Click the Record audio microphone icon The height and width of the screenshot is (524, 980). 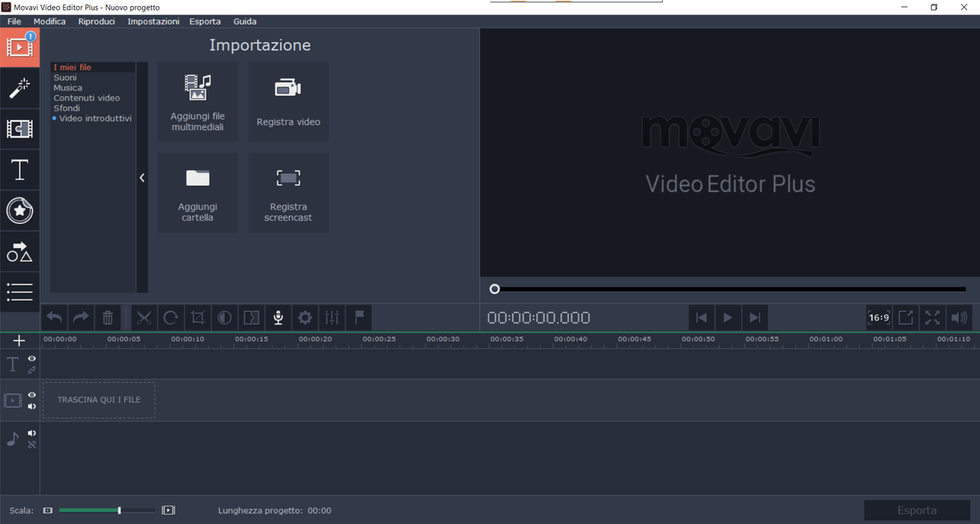[x=278, y=317]
